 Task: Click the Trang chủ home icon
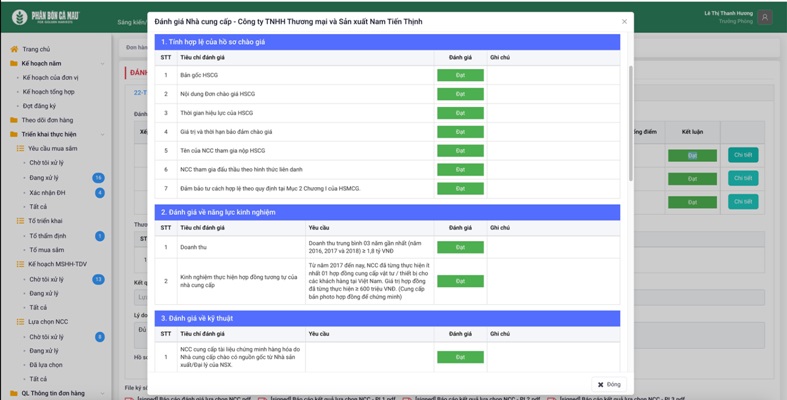(x=14, y=49)
